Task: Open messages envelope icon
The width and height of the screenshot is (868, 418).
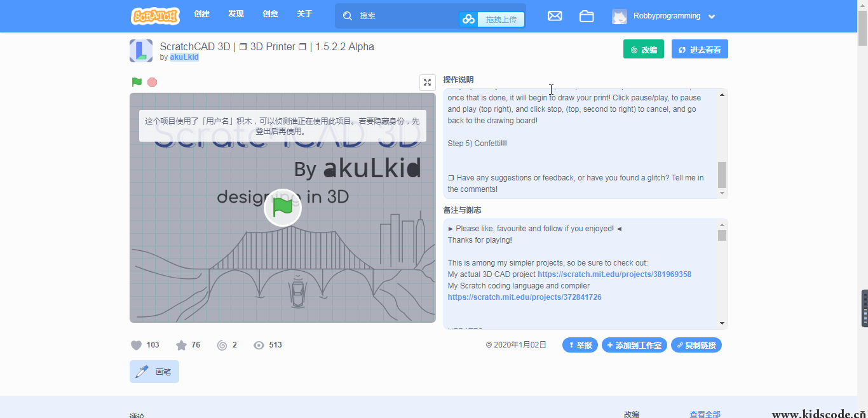Action: point(555,16)
